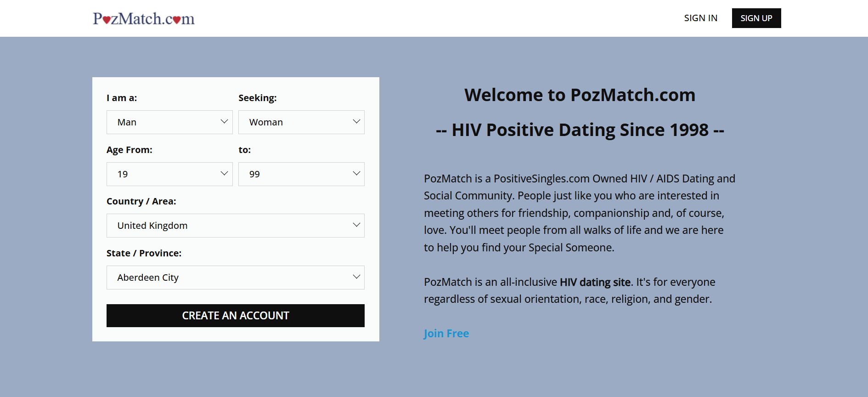Viewport: 868px width, 397px height.
Task: Follow the Join Free link
Action: (446, 334)
